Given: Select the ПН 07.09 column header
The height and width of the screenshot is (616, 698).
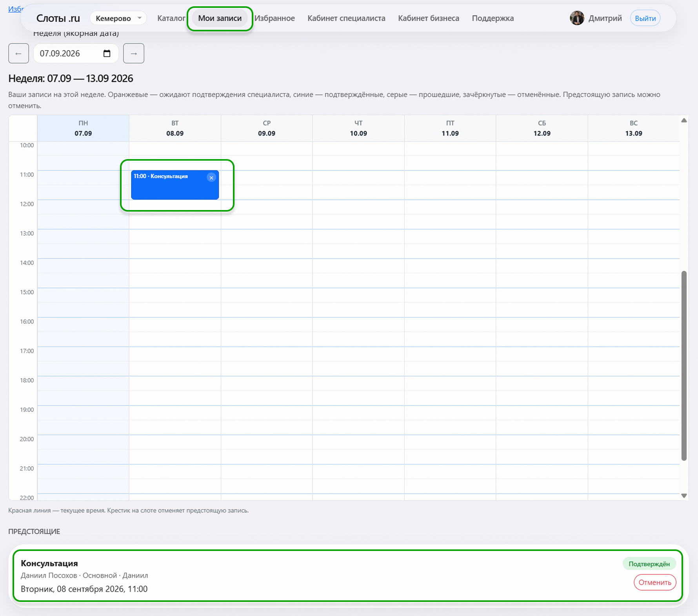Looking at the screenshot, I should click(83, 128).
